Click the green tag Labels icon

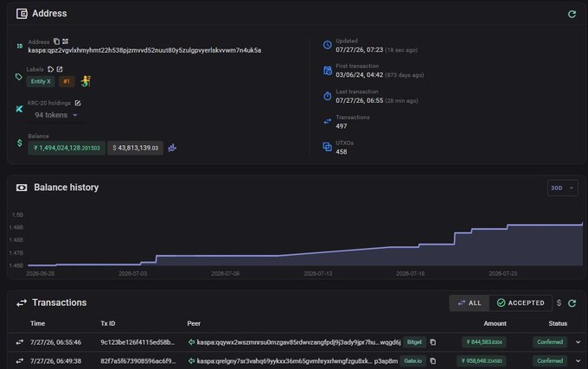click(x=19, y=77)
